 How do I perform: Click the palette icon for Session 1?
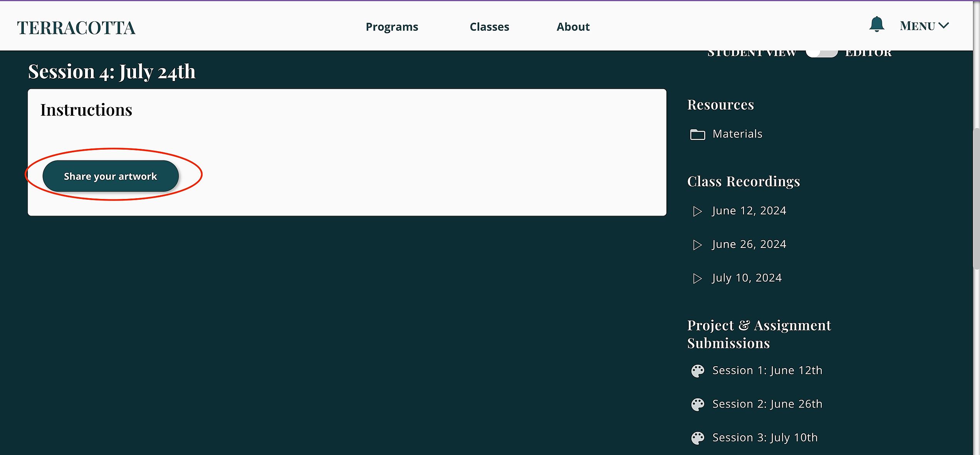[698, 371]
